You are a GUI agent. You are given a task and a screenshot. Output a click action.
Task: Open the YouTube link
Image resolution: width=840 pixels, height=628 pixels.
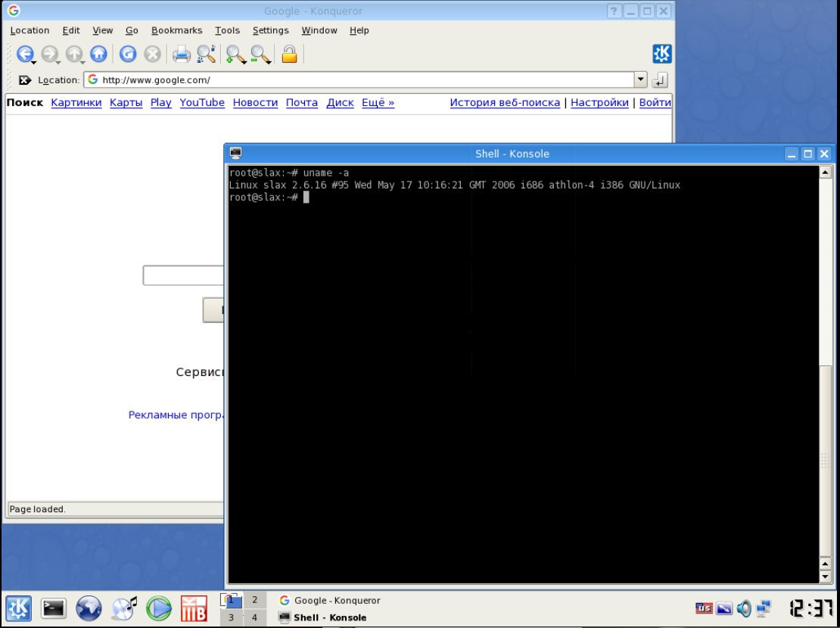[202, 102]
